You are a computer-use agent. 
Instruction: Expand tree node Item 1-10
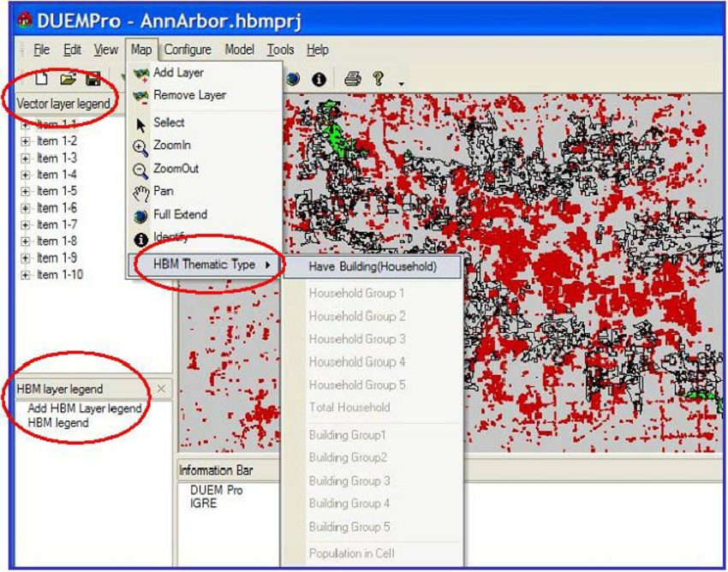[26, 276]
